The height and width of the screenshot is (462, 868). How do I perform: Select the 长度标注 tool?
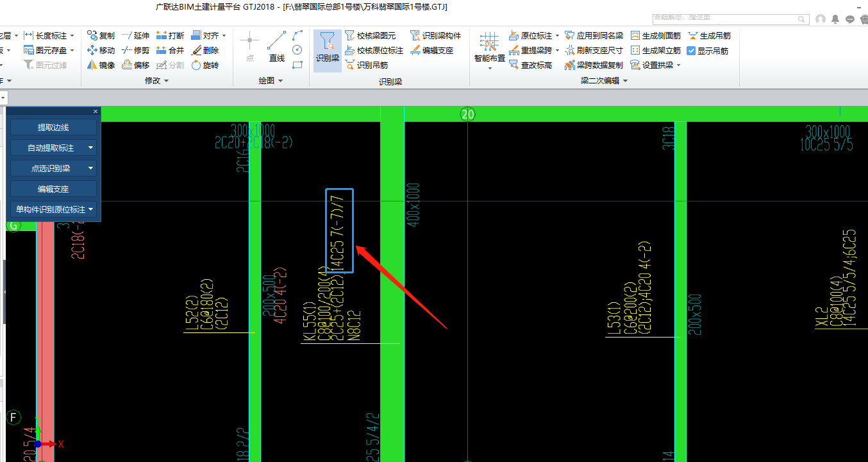coord(46,35)
